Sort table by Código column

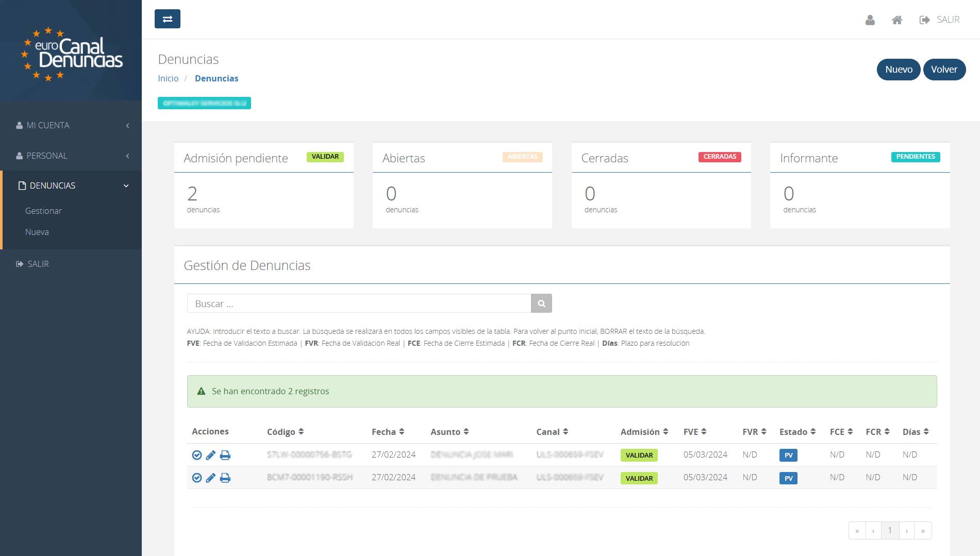click(285, 432)
